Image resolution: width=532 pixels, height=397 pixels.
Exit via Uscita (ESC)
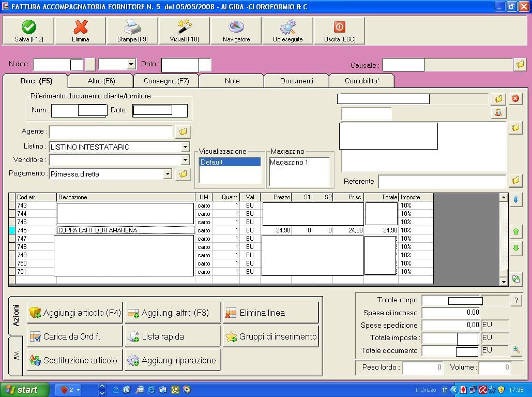pyautogui.click(x=340, y=31)
